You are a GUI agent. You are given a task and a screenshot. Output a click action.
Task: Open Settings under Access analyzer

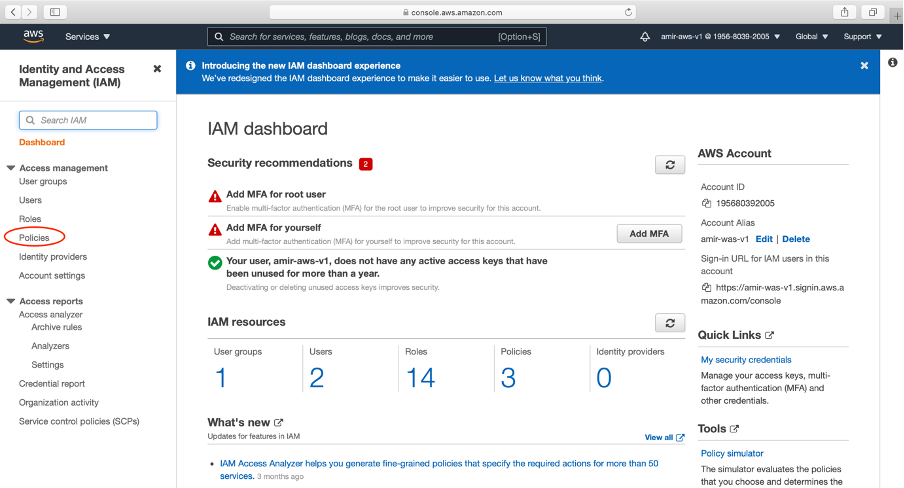pos(47,365)
